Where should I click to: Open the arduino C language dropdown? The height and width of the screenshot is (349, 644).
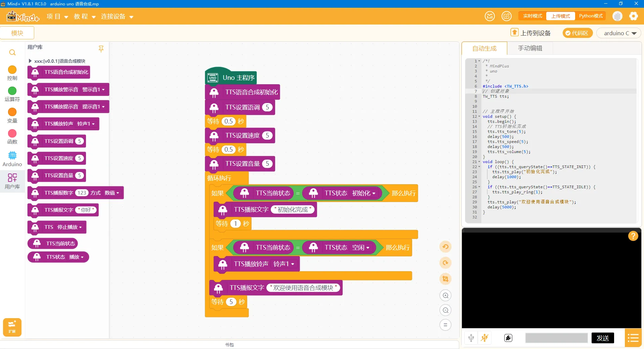620,33
